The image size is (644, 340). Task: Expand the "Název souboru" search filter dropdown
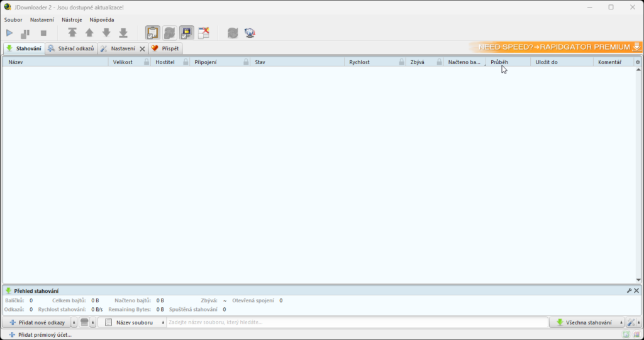click(x=164, y=322)
